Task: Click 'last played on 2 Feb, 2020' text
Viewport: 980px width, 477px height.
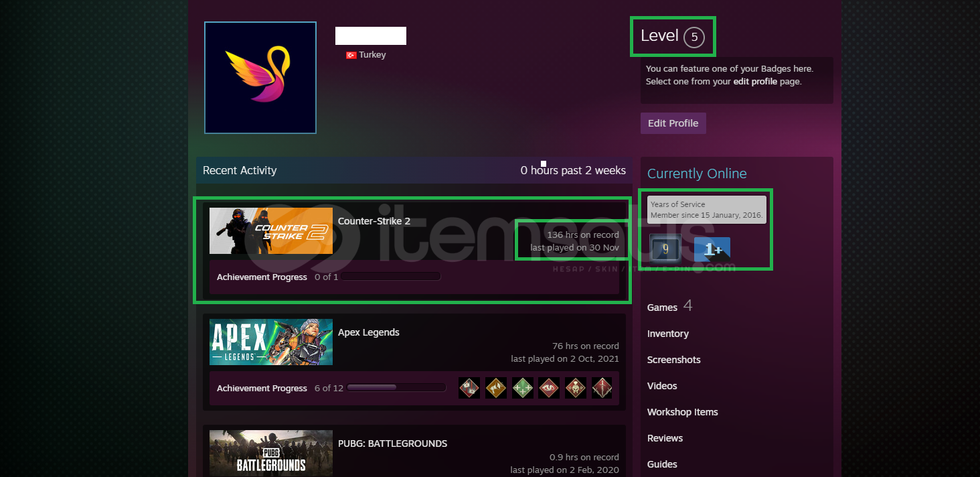Action: [x=565, y=470]
